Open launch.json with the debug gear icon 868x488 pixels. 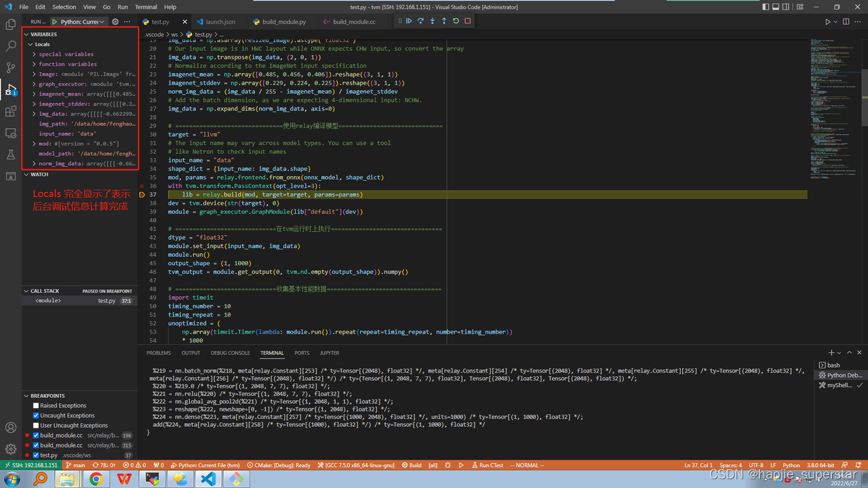[x=115, y=22]
